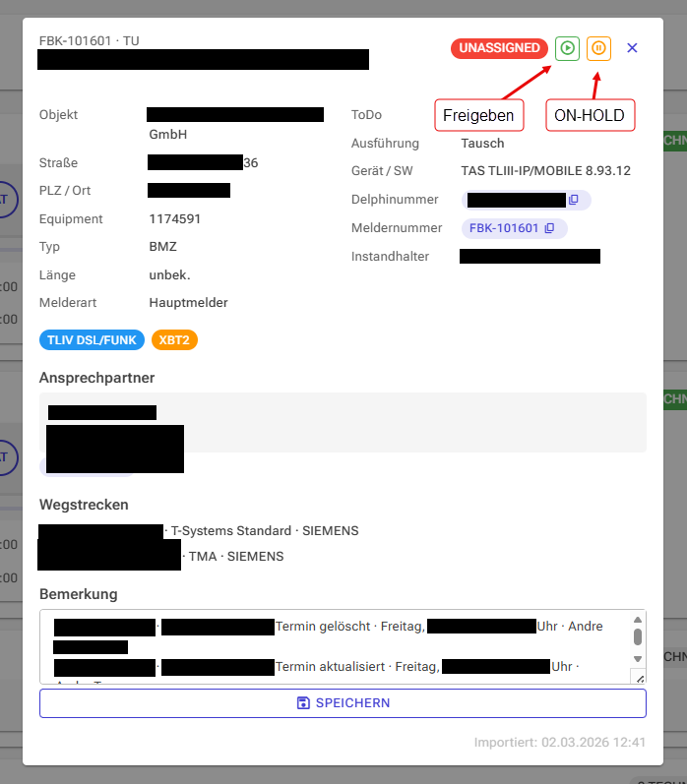Click the Bemerkung scrollbar up arrow
687x784 pixels.
[x=638, y=620]
